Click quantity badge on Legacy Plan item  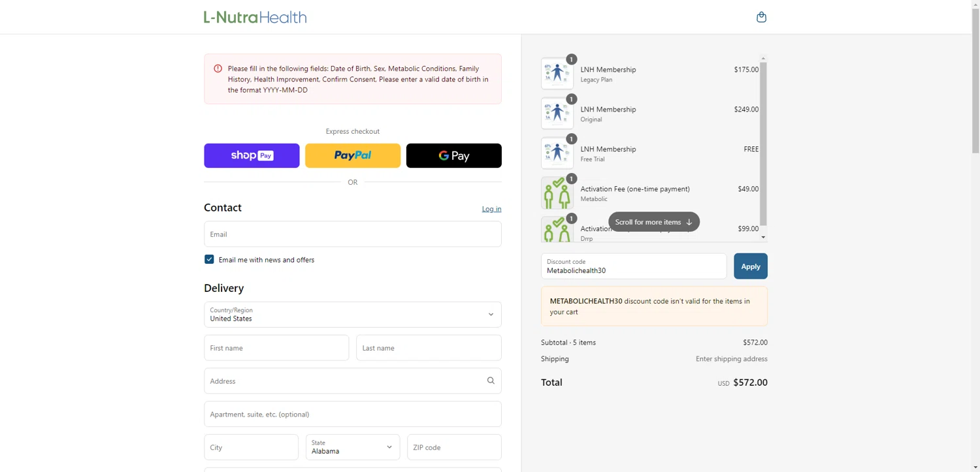tap(572, 59)
